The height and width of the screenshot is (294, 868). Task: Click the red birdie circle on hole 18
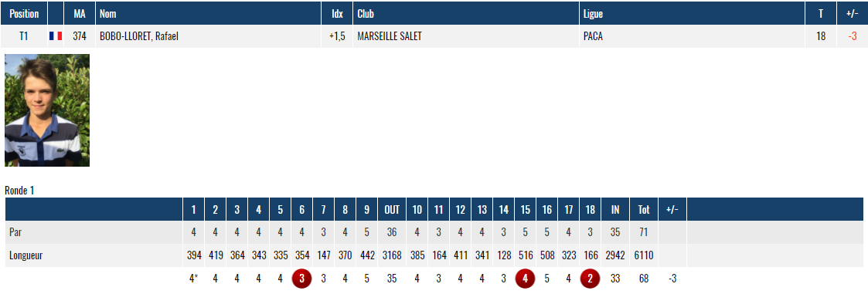pyautogui.click(x=590, y=279)
